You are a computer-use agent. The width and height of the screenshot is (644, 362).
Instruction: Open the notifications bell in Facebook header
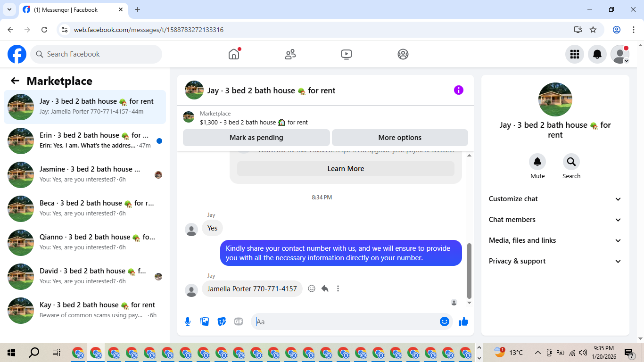(x=597, y=54)
